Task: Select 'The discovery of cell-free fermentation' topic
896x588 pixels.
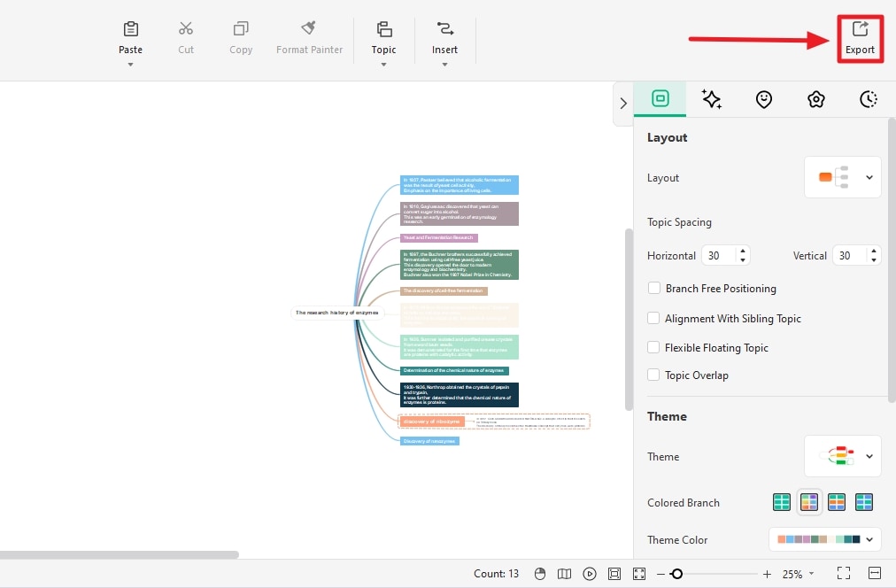Action: (444, 290)
